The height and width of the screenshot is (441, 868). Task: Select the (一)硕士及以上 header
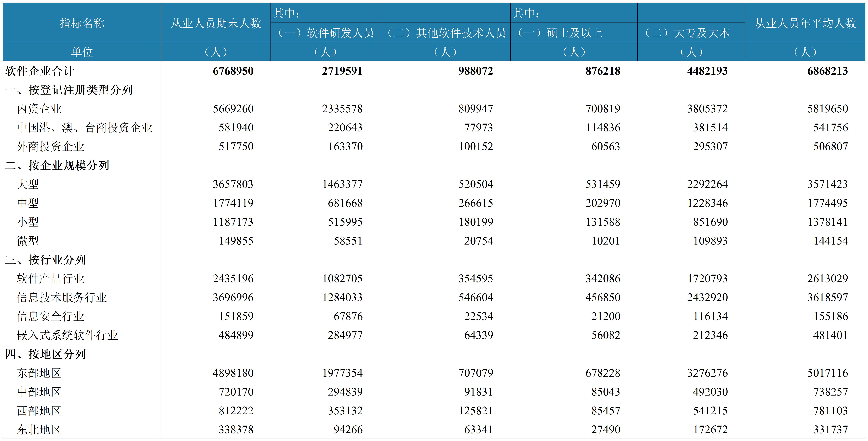tap(574, 33)
